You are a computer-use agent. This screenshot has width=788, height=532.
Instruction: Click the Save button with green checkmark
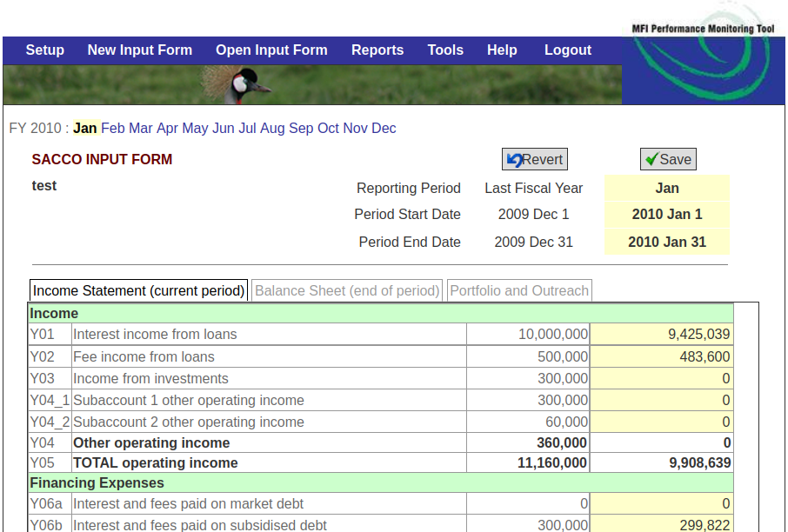(668, 159)
